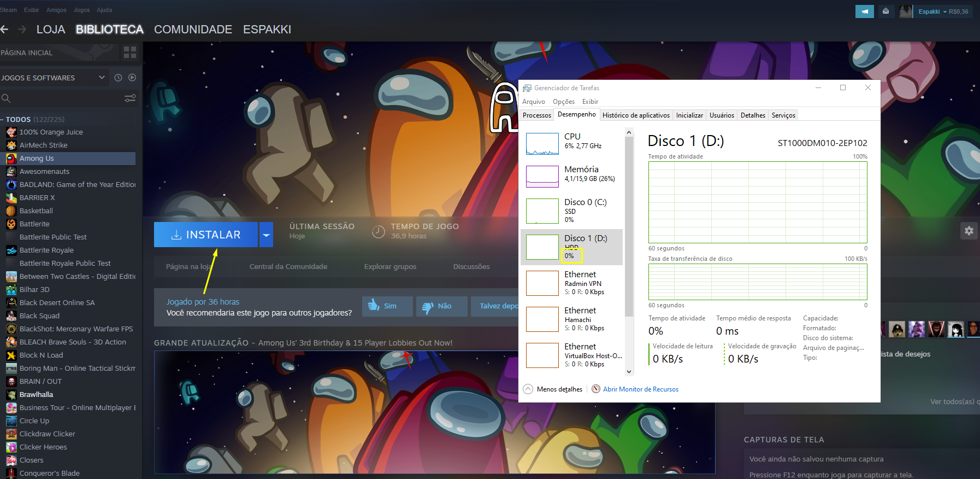Click the Clicker Heroes game icon
The height and width of the screenshot is (479, 980).
point(11,447)
